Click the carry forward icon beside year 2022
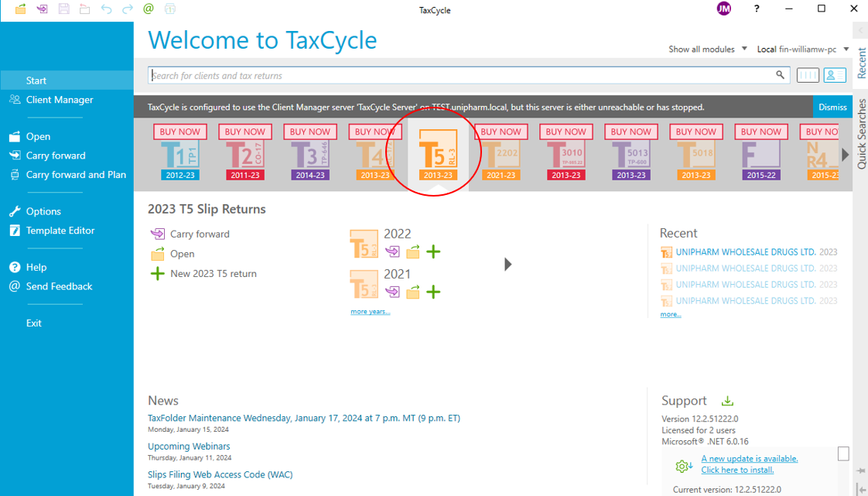The image size is (868, 496). pyautogui.click(x=392, y=252)
